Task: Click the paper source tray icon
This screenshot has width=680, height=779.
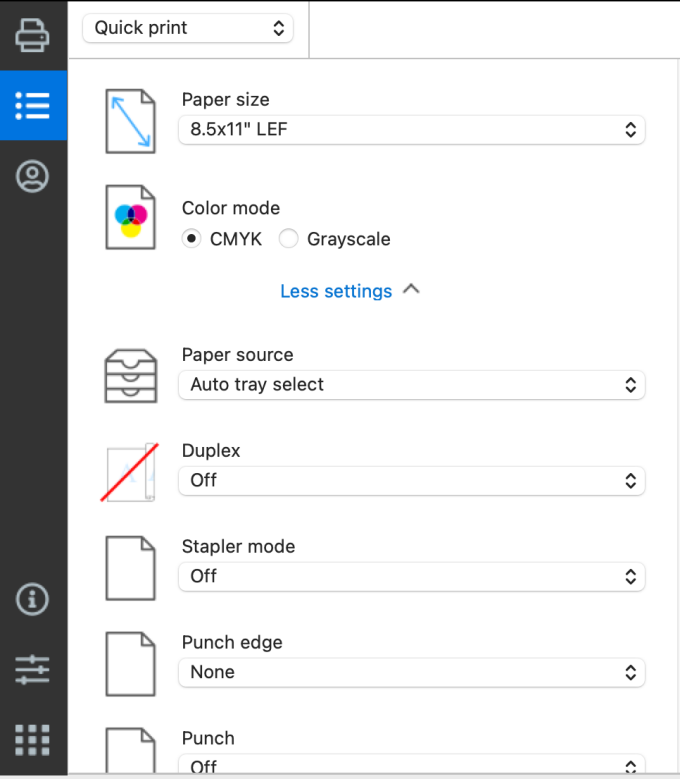Action: (x=131, y=376)
